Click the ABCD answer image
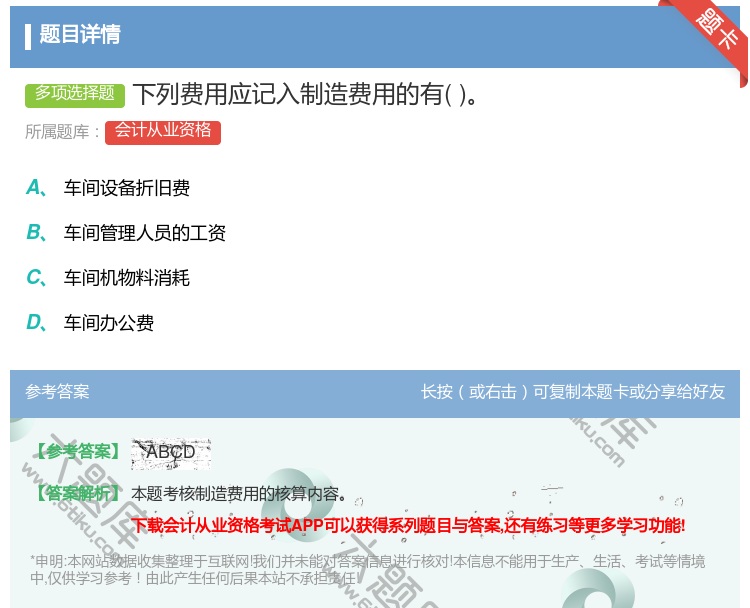 point(171,453)
